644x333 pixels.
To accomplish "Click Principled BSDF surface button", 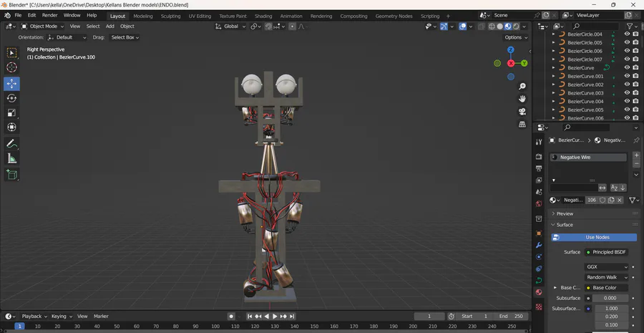I will [x=606, y=252].
